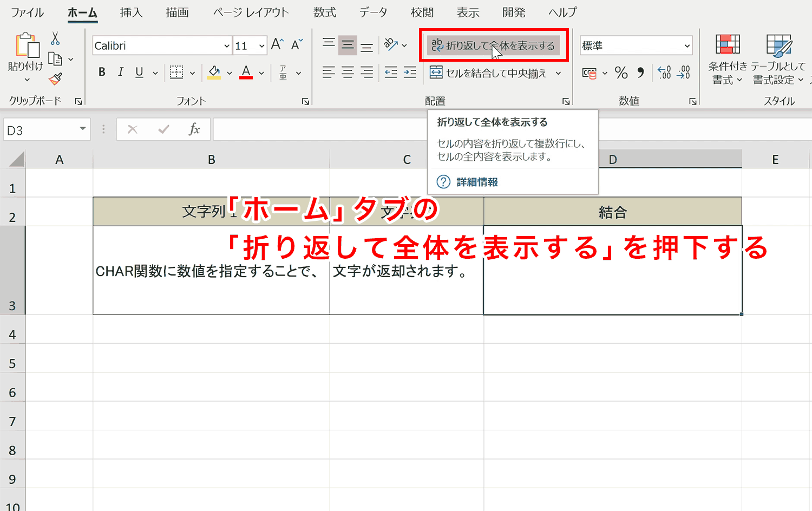
Task: Increase the indent
Action: pos(410,73)
